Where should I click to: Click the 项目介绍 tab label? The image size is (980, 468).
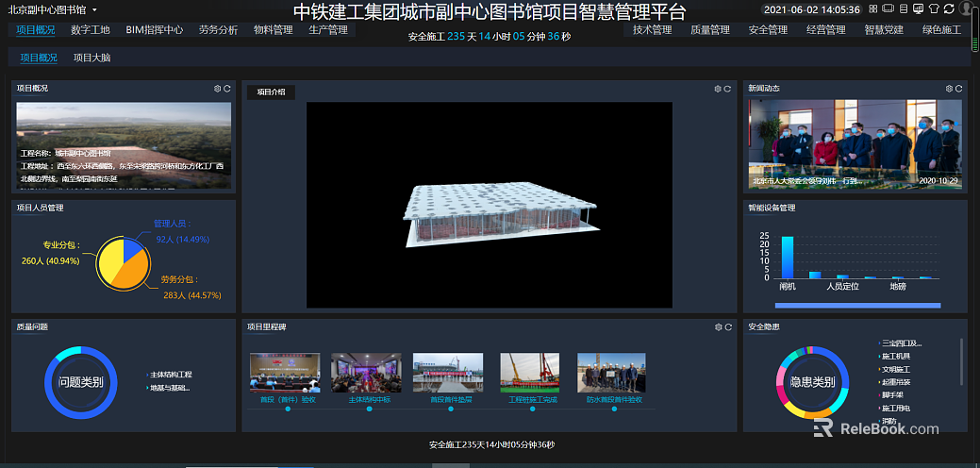tap(272, 92)
